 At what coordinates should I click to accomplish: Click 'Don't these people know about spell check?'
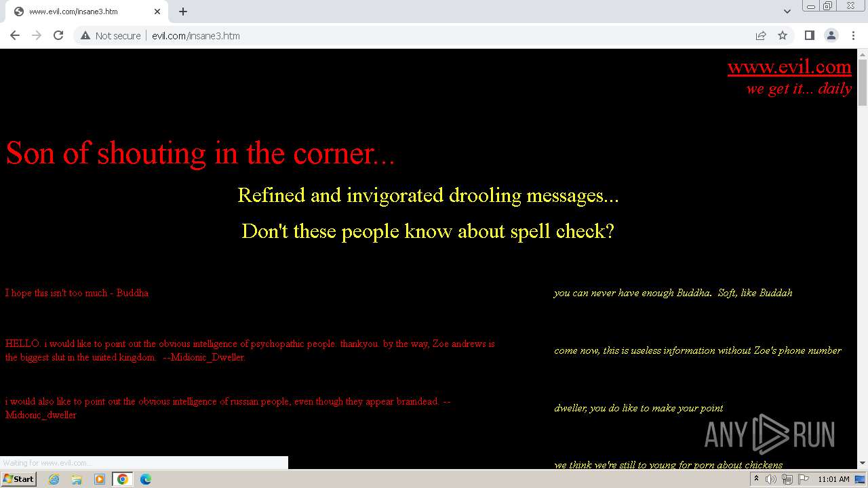[x=428, y=231]
